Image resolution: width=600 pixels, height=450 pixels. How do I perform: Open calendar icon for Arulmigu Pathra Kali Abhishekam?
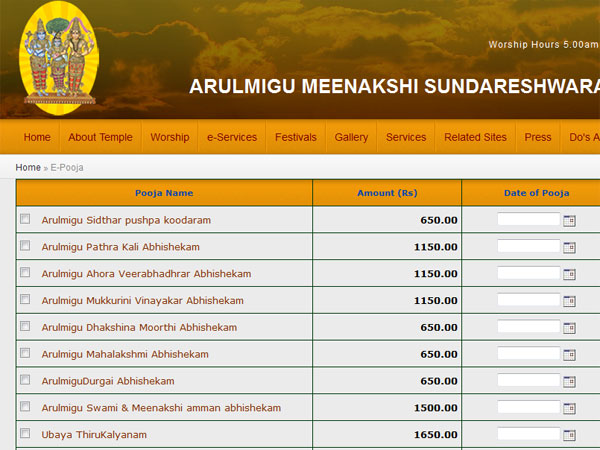569,248
